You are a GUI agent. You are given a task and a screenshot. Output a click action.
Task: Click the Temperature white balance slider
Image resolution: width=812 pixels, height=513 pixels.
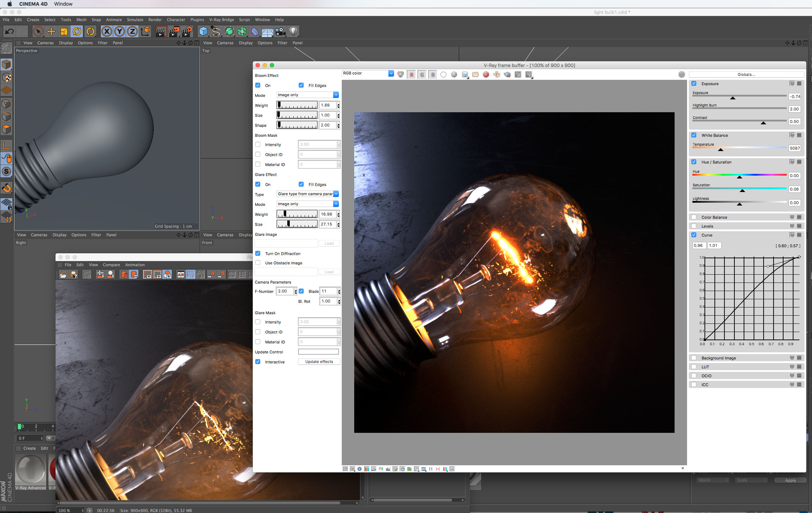[739, 147]
